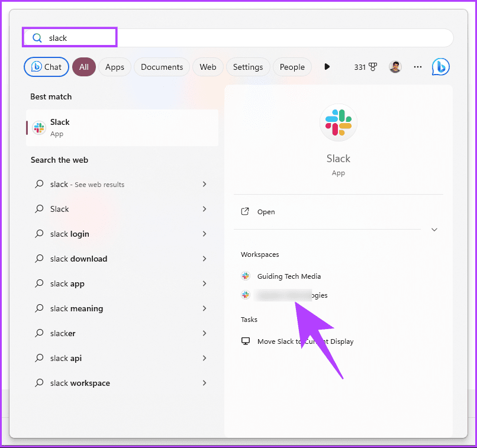
Task: Open the Slack app via the Open link
Action: [266, 211]
